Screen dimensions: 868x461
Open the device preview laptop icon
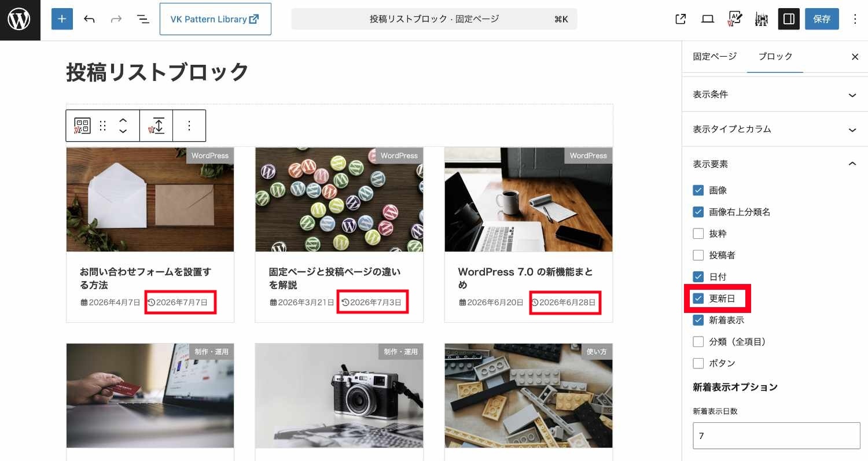pos(708,19)
